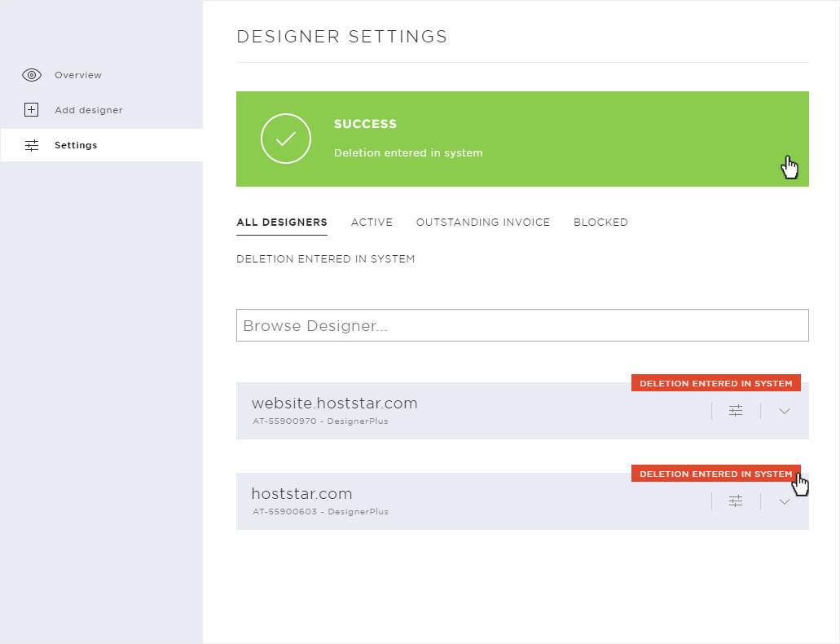Click deletion badge on website.hoststar.com
Viewport: 840px width, 644px height.
click(715, 383)
